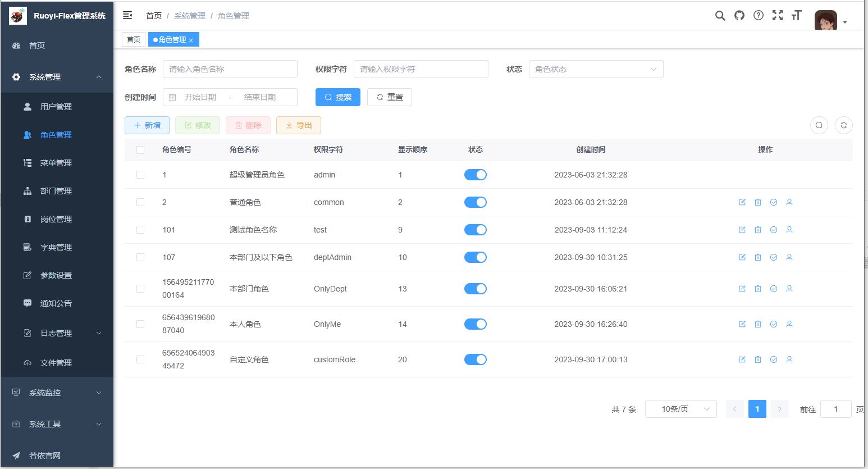Open the 角色状态 status dropdown
Screen dimensions: 868x469
(x=596, y=69)
